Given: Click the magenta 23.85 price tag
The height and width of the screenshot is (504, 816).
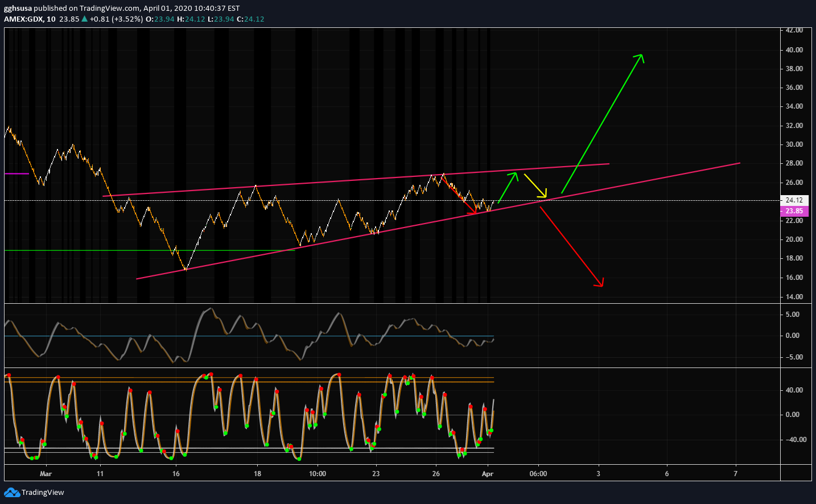Looking at the screenshot, I should 794,211.
